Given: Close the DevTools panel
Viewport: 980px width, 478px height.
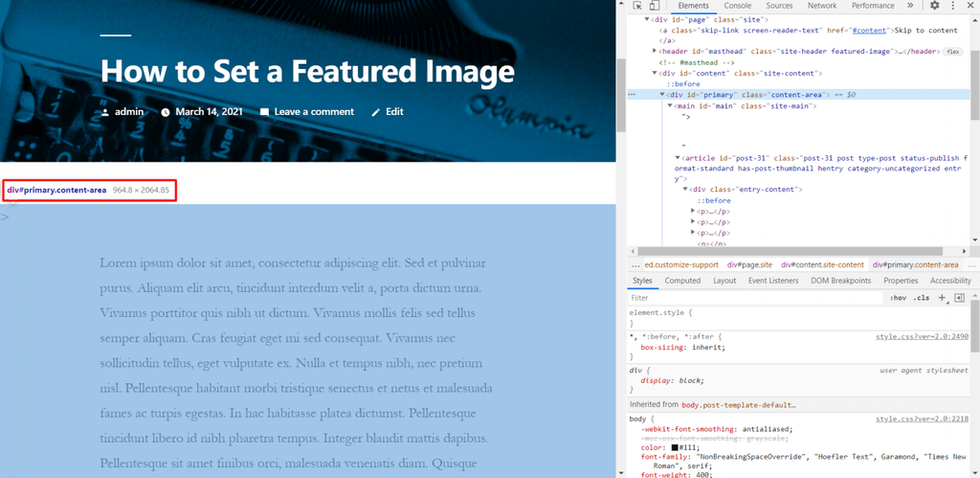Looking at the screenshot, I should coord(970,6).
